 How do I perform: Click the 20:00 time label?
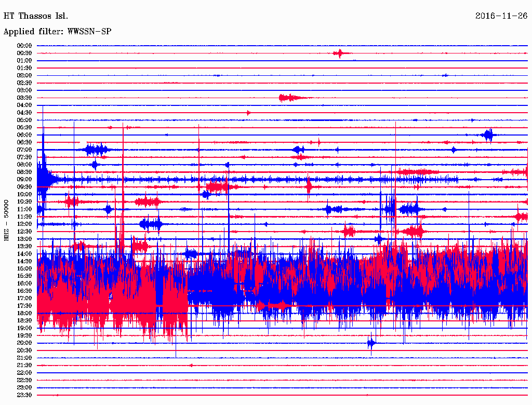click(24, 343)
